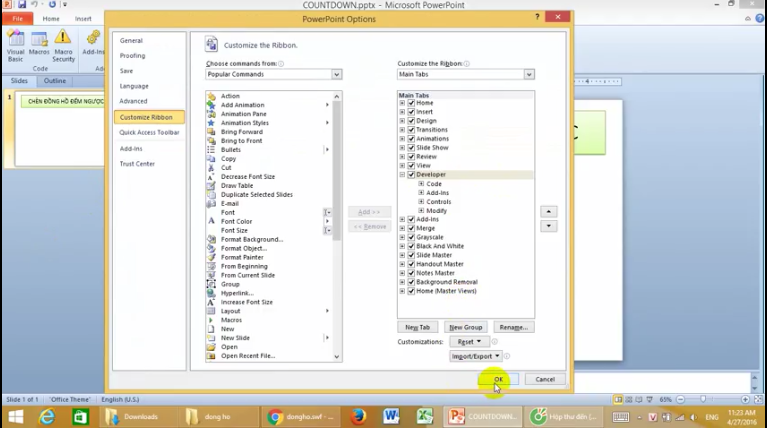Uncheck the Insert tab checkbox
This screenshot has width=767, height=430.
[411, 112]
